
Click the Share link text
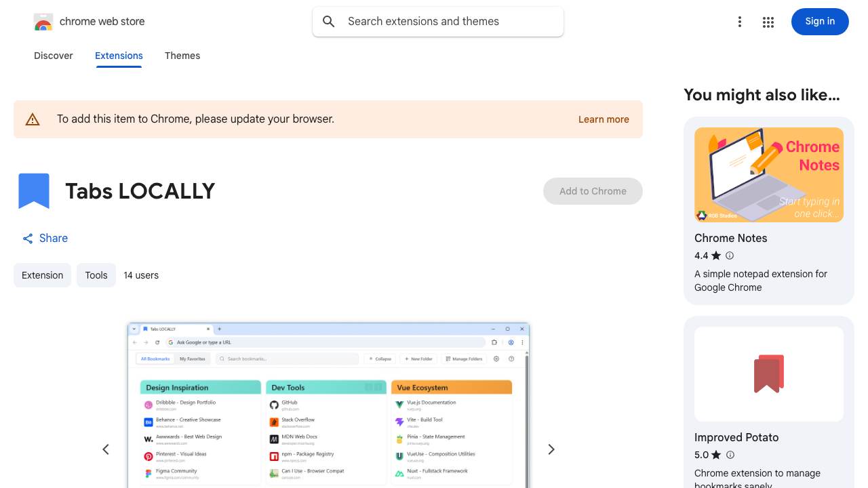pyautogui.click(x=54, y=239)
